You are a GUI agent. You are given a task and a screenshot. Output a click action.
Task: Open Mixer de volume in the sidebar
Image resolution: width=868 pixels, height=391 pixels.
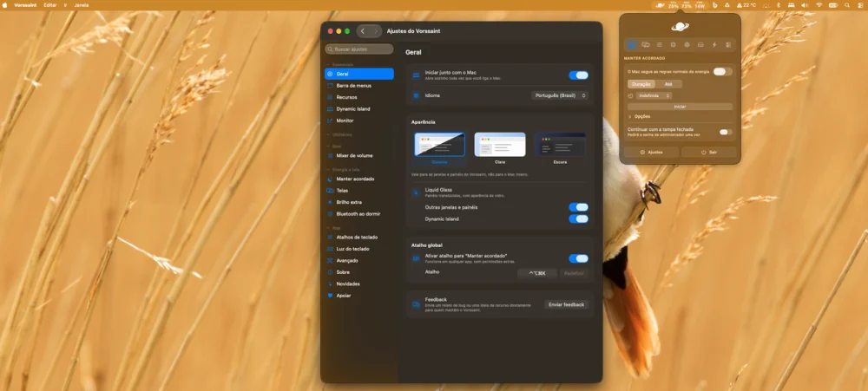coord(359,156)
